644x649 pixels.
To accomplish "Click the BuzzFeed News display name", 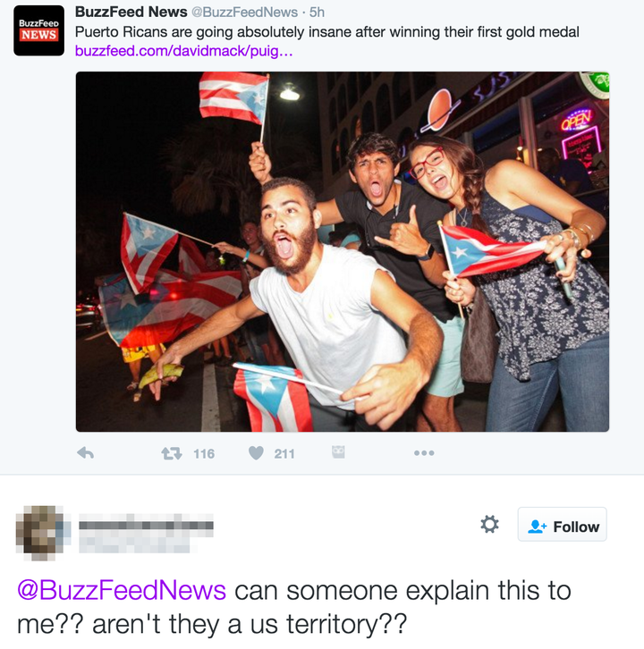I will click(x=131, y=12).
